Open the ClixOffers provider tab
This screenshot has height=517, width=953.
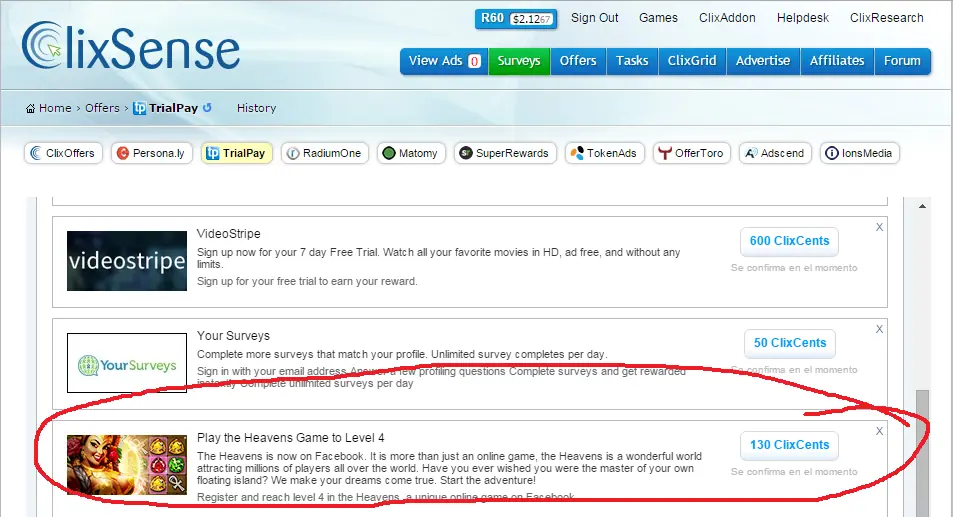[x=63, y=153]
